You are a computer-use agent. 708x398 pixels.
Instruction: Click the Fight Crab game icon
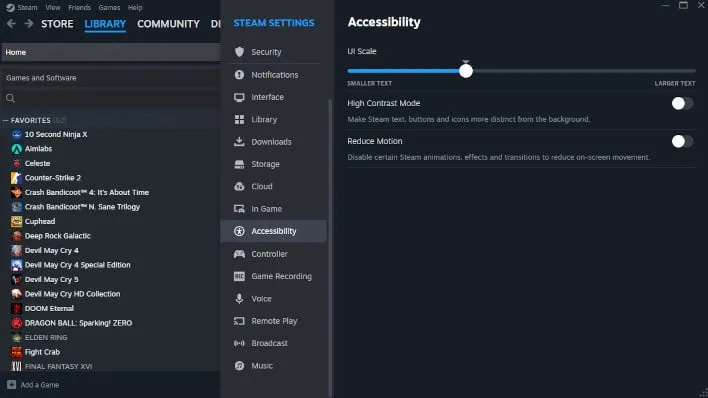pyautogui.click(x=17, y=352)
